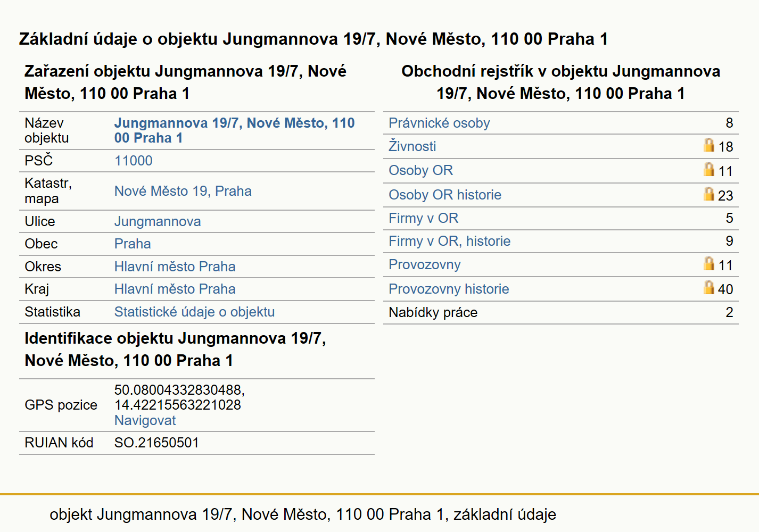This screenshot has width=759, height=532.
Task: Click the PSČ value 11000
Action: (x=133, y=161)
